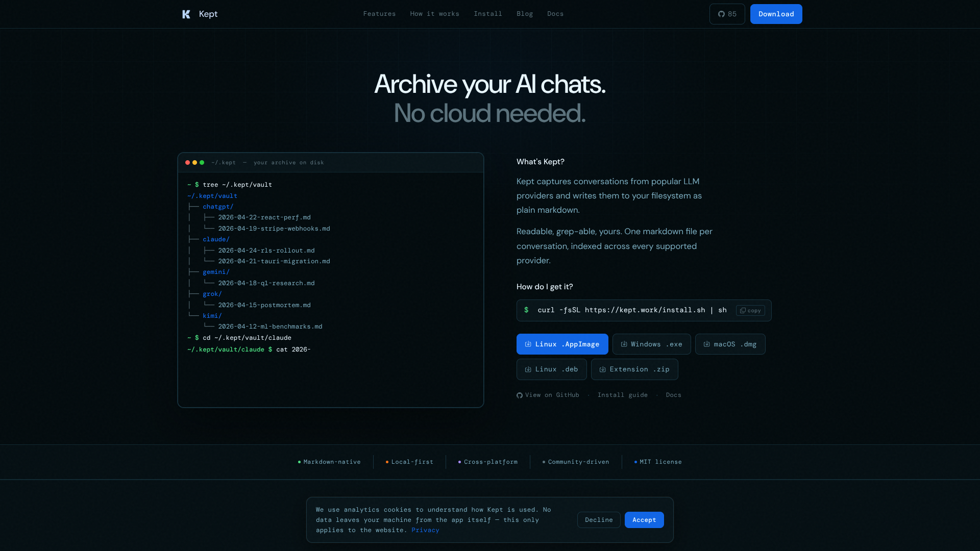Click the kimi/ folder in terminal tree
The height and width of the screenshot is (551, 980).
coord(212,316)
